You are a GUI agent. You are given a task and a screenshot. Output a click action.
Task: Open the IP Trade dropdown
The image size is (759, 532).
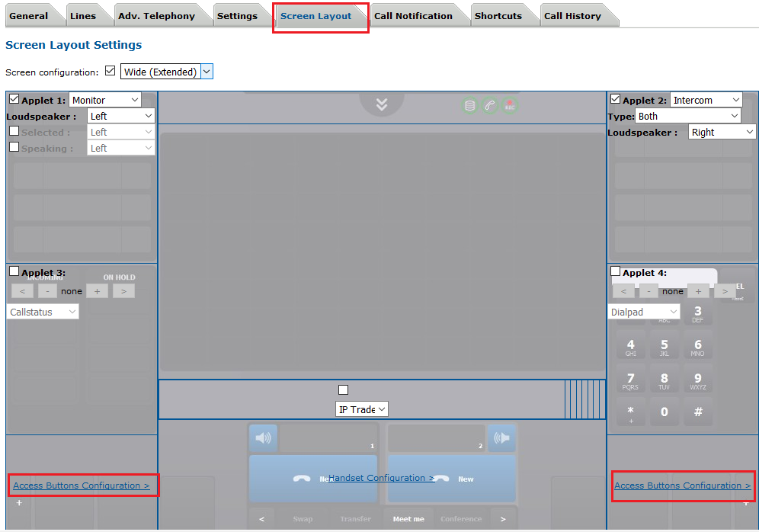361,409
